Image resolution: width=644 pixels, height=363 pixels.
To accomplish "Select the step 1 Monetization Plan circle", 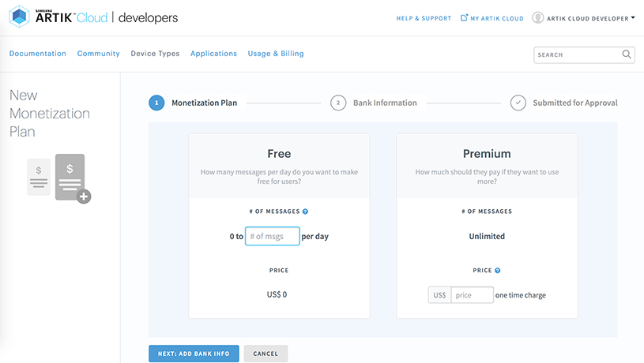I will (x=156, y=103).
